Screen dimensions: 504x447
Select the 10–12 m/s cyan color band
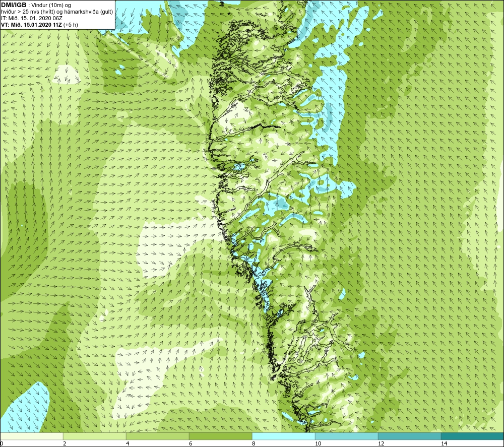click(347, 436)
